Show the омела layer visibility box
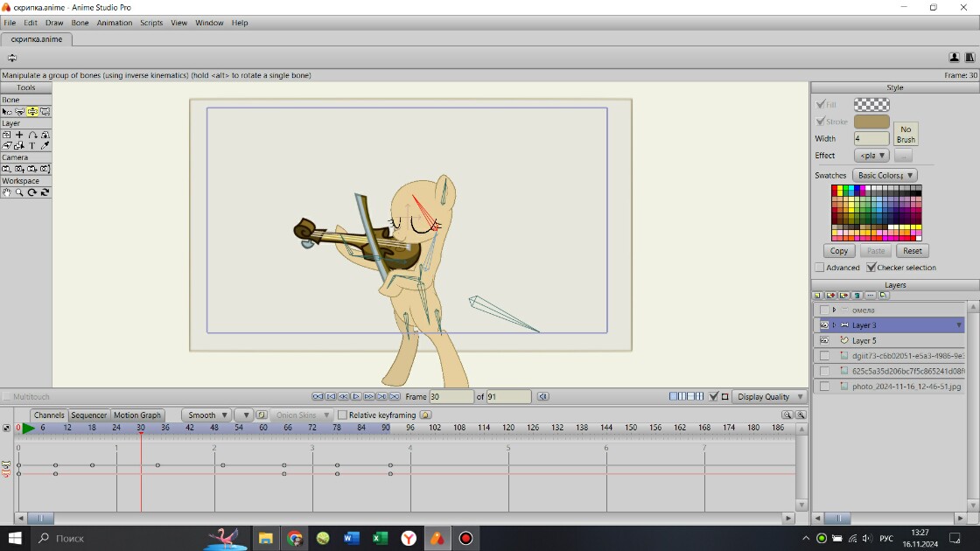 point(824,310)
